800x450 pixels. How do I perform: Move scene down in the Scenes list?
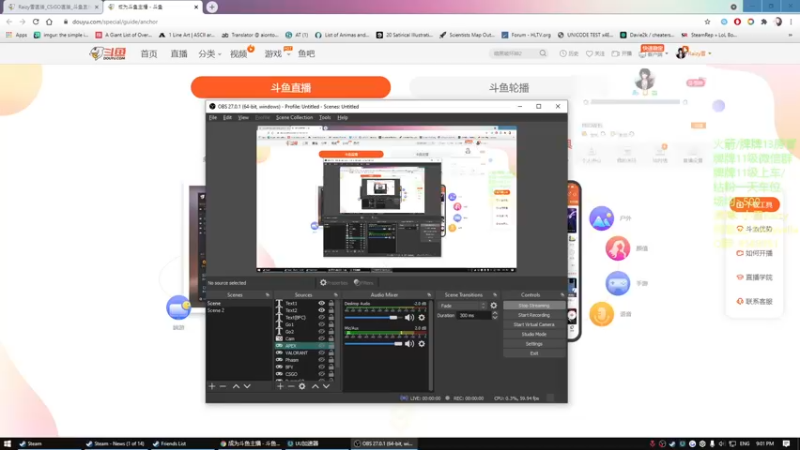click(247, 386)
